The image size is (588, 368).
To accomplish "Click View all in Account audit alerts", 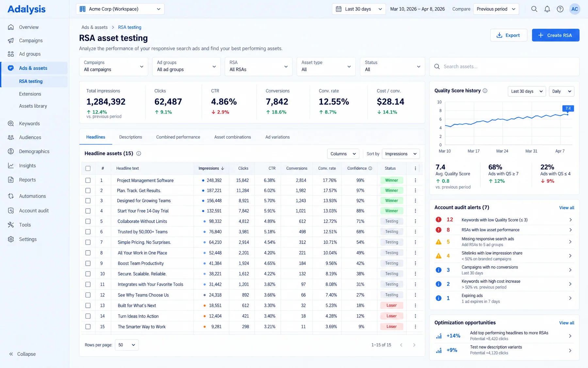I will (x=566, y=208).
